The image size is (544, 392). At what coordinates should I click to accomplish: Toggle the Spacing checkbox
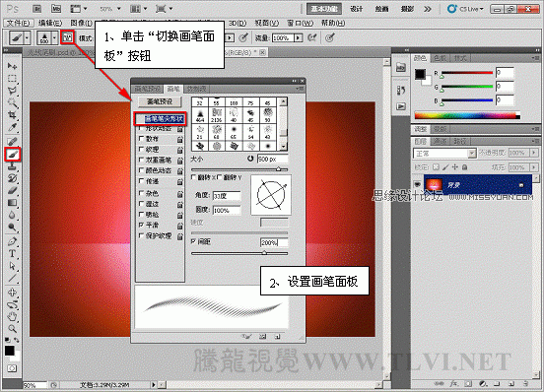(193, 241)
